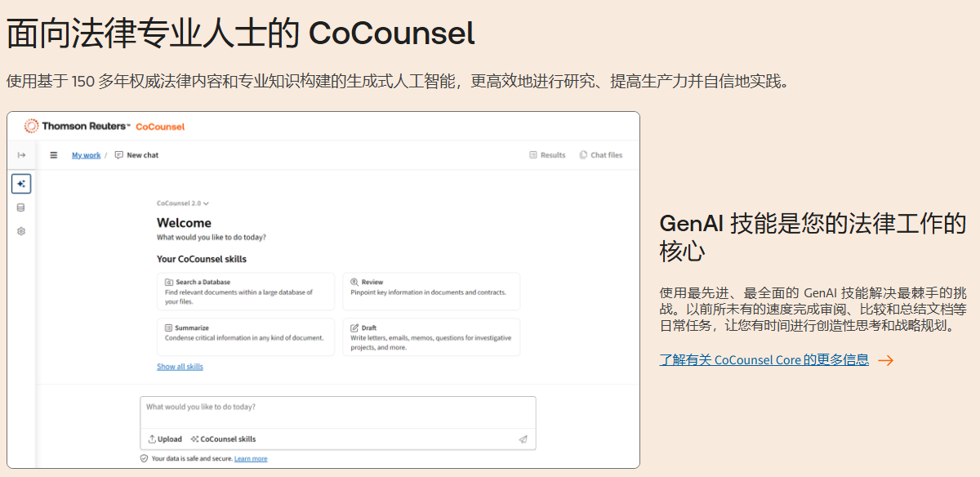Click the New chat bubble icon

[118, 155]
